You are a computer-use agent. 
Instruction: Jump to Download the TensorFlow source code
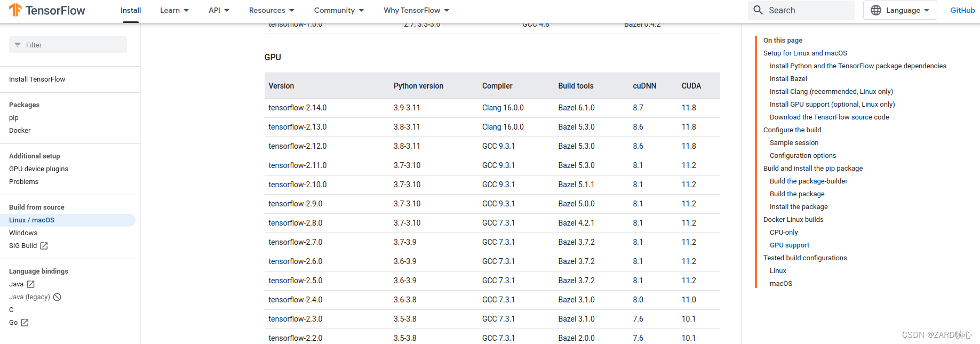[830, 117]
